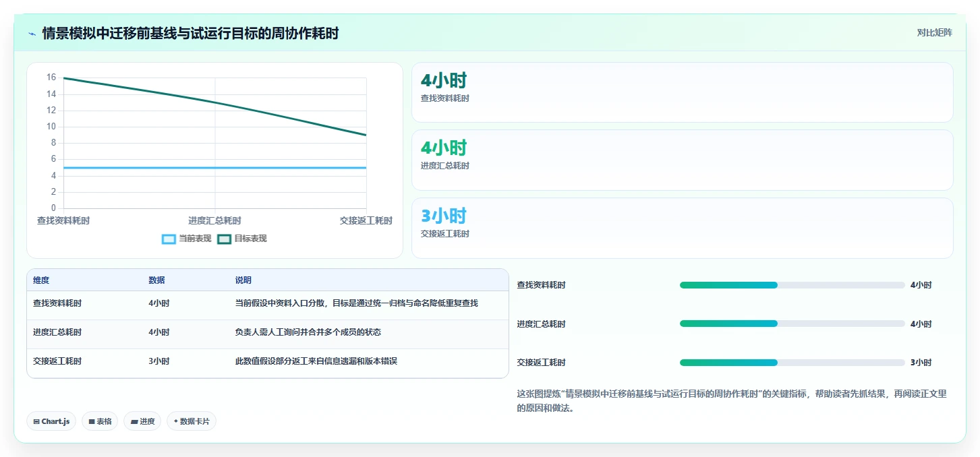
Task: Click the 表格 tag chip
Action: tap(100, 421)
